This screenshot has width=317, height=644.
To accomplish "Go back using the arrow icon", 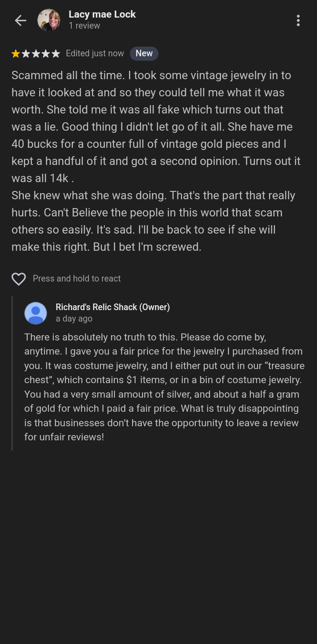I will pyautogui.click(x=20, y=20).
